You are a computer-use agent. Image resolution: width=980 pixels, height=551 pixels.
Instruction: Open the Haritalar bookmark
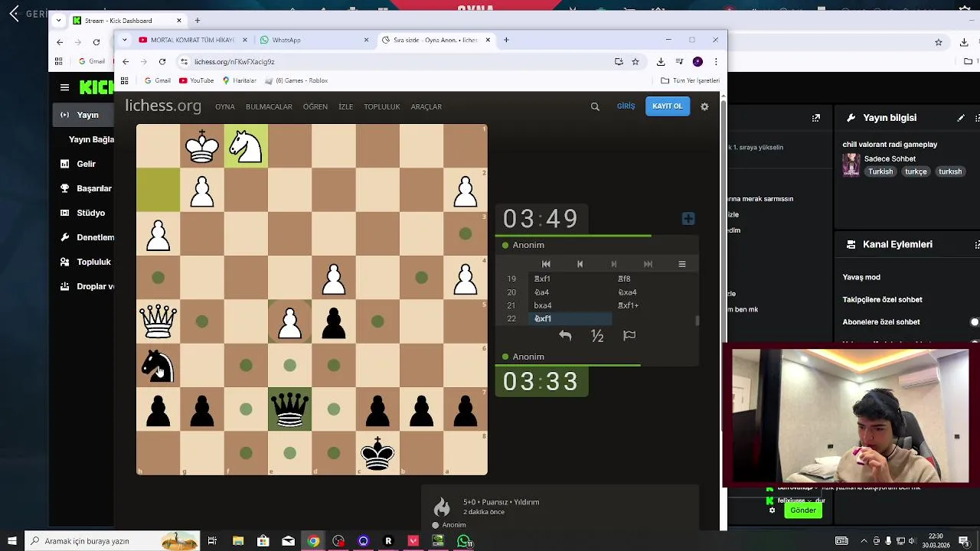tap(240, 80)
